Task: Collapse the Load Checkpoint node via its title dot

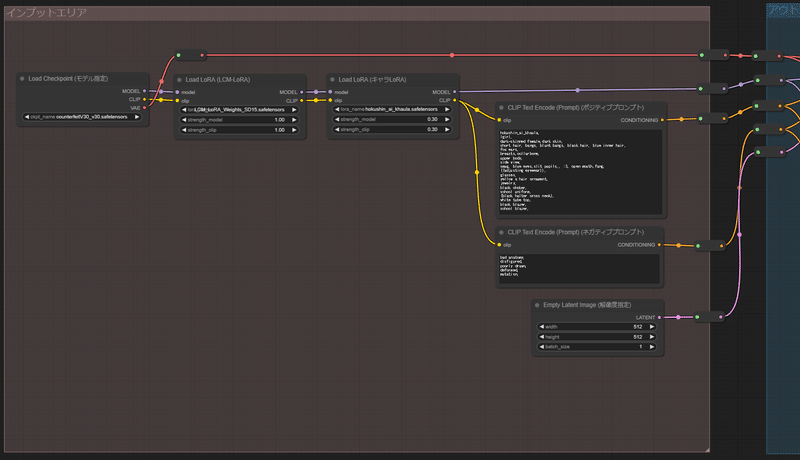Action: [22, 79]
